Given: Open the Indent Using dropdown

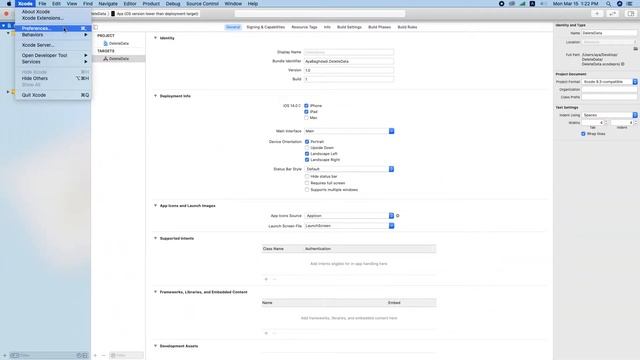Looking at the screenshot, I should pos(609,115).
